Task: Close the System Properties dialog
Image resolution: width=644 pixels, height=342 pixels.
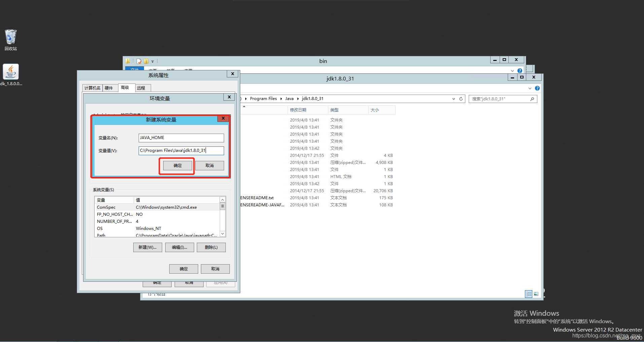Action: click(x=232, y=74)
